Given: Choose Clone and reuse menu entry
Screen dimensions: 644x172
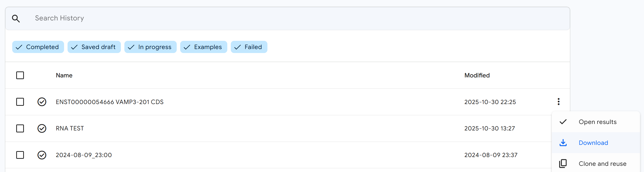Looking at the screenshot, I should point(602,164).
